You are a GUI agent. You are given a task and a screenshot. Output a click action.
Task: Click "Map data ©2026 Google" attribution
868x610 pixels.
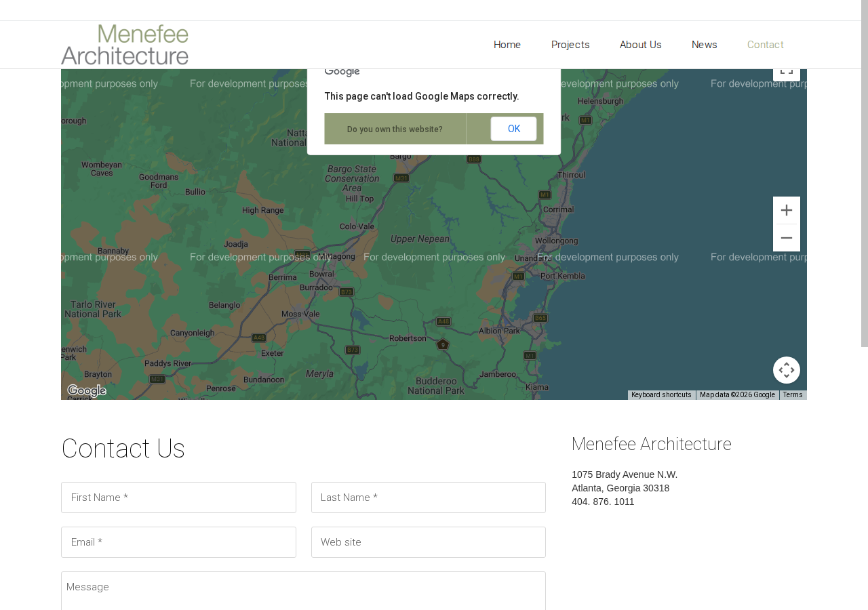click(737, 395)
